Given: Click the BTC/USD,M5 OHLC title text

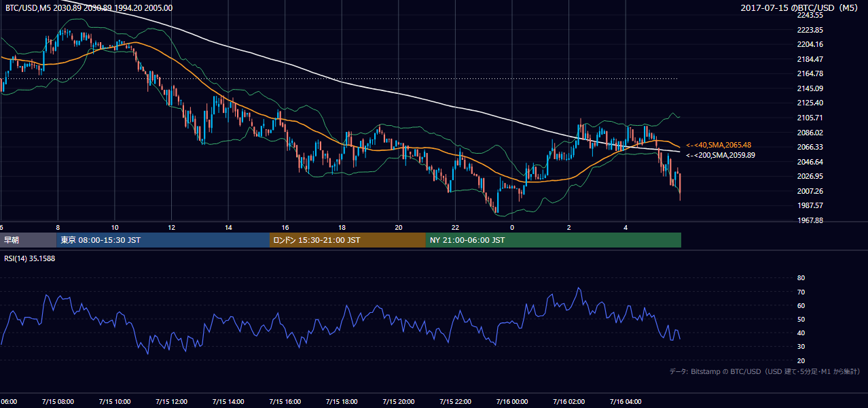Looking at the screenshot, I should pos(88,8).
